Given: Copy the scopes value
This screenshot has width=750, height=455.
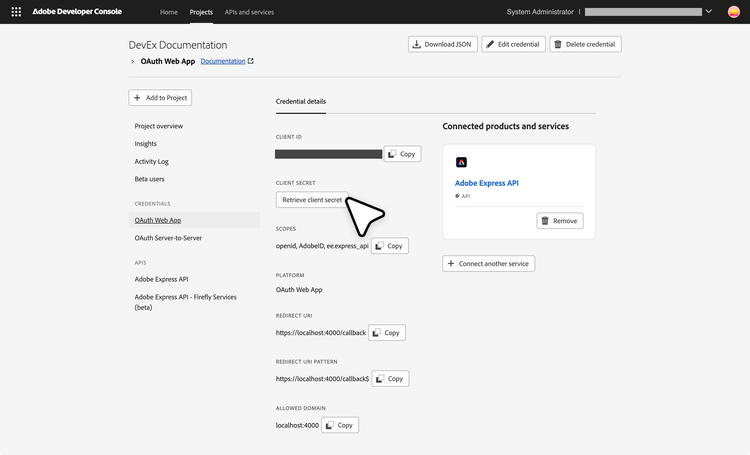Looking at the screenshot, I should pos(390,246).
